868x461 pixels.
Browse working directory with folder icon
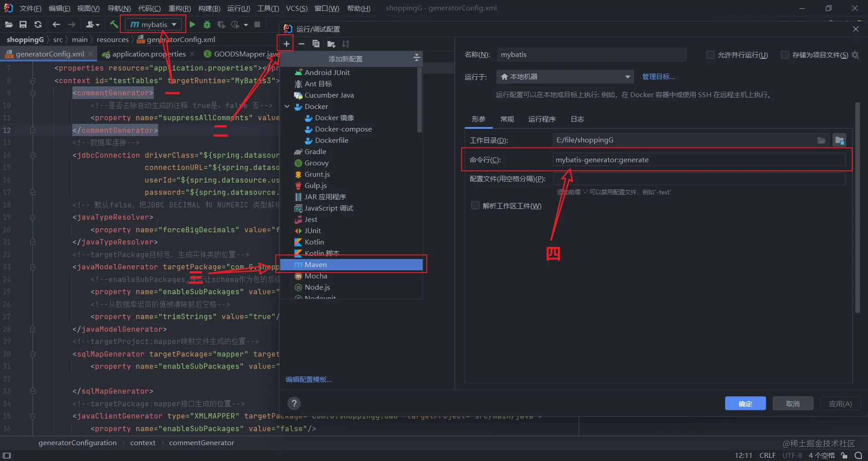click(821, 141)
